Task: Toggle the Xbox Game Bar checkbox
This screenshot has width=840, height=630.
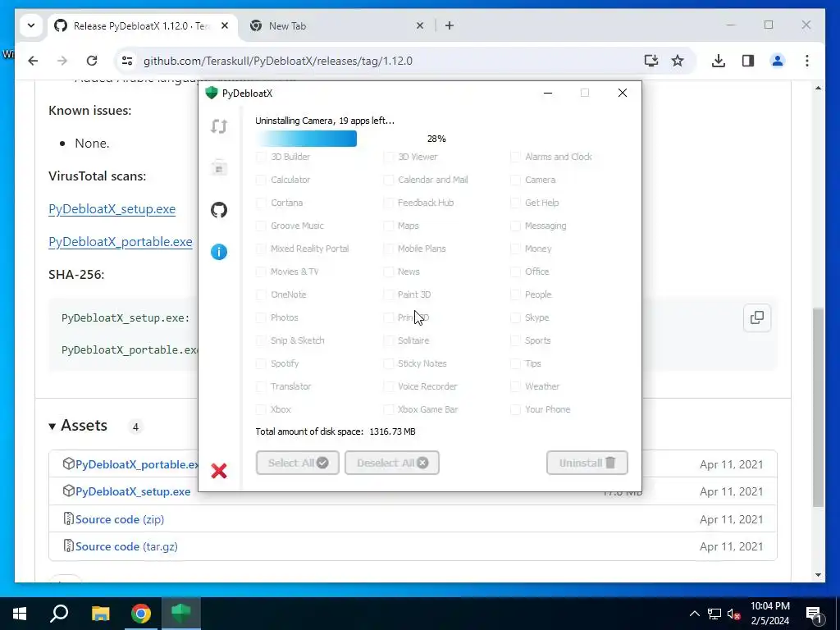Action: (x=388, y=410)
